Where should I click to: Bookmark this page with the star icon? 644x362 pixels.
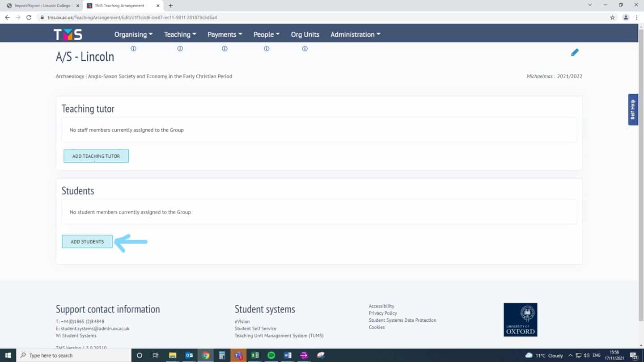[612, 17]
